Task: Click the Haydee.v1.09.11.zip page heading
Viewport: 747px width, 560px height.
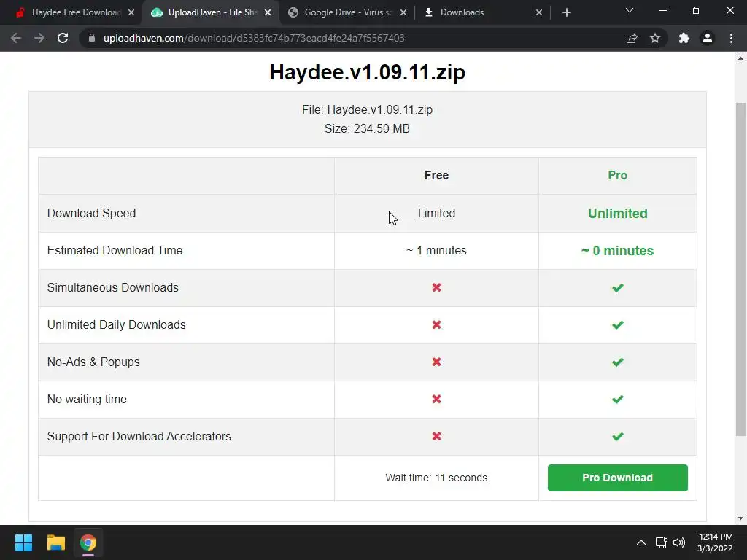Action: [368, 72]
